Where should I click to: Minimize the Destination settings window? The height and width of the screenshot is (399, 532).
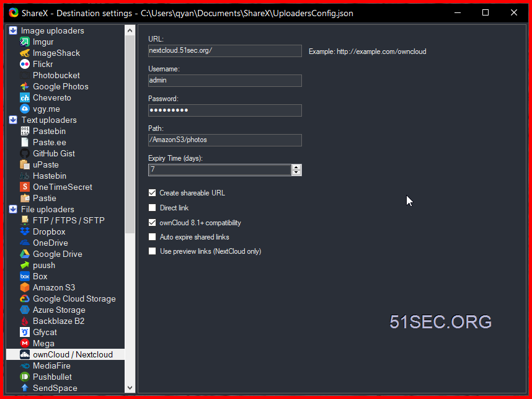458,13
